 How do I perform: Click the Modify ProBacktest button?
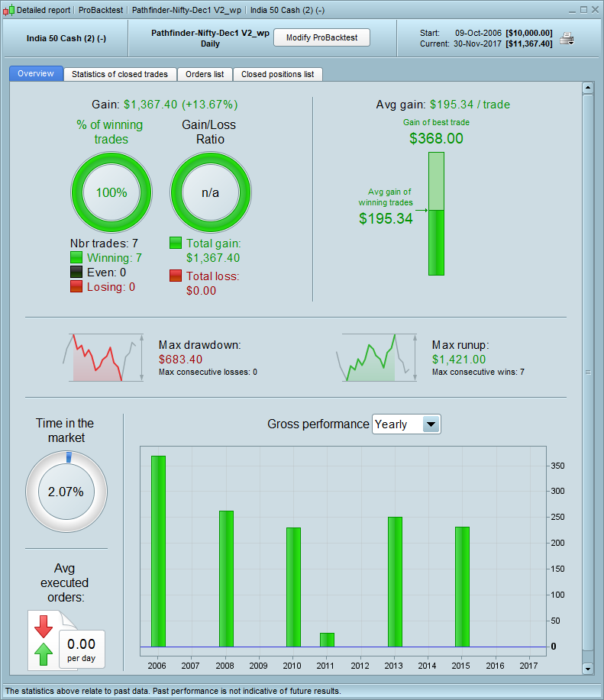(322, 37)
